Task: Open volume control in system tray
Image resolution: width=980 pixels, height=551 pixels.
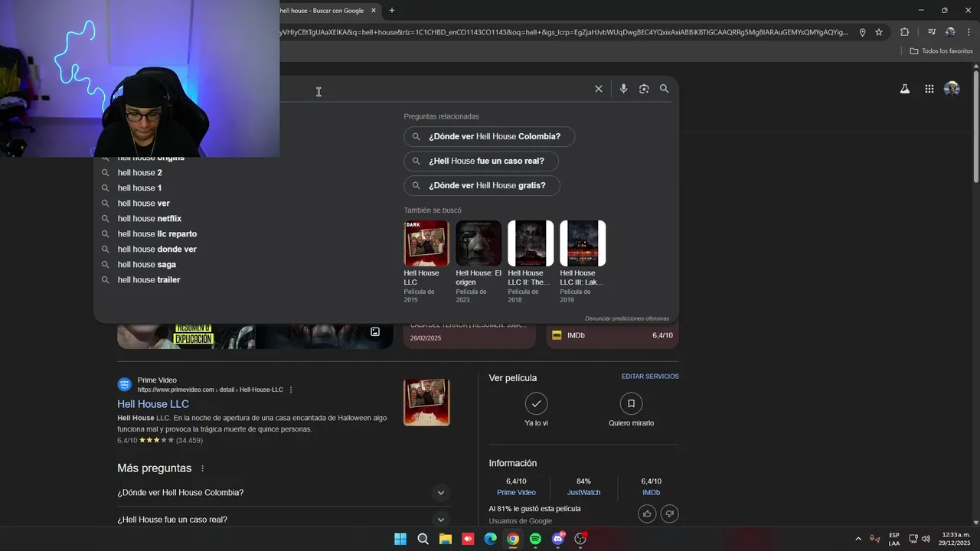Action: [926, 539]
